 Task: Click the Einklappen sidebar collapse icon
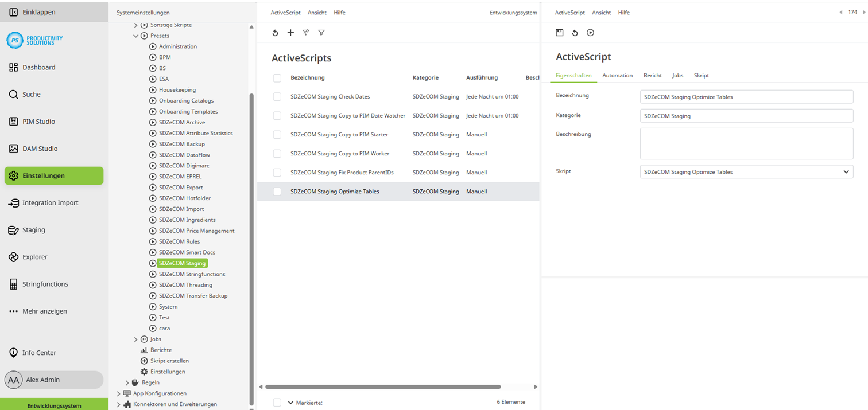click(x=13, y=12)
